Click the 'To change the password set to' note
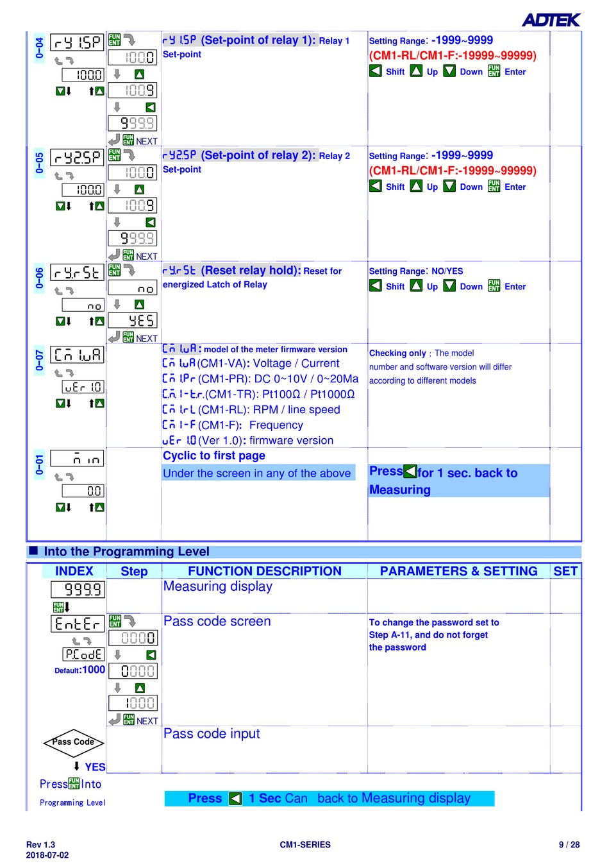The image size is (609, 868). (x=434, y=622)
